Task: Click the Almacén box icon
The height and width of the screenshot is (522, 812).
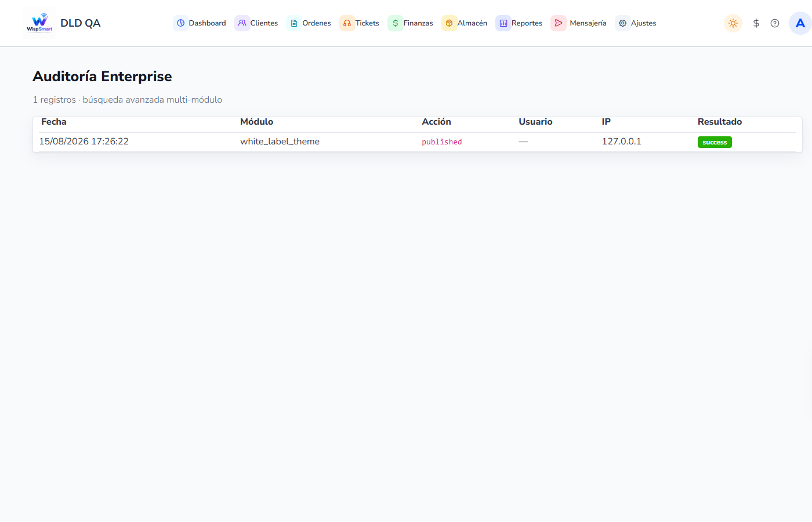Action: tap(449, 23)
